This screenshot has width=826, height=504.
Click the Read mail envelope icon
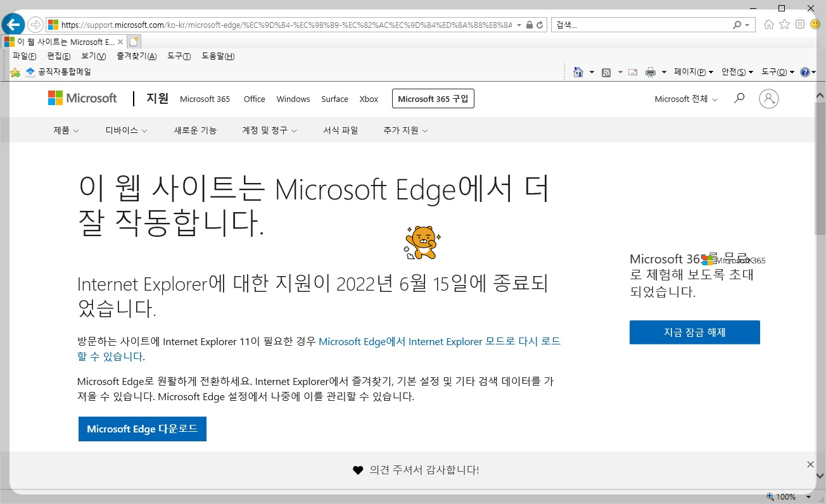[632, 72]
